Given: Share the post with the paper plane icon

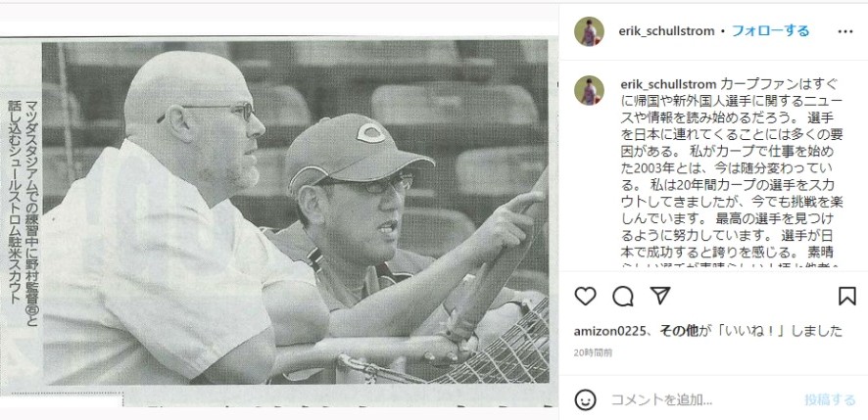Looking at the screenshot, I should tap(660, 296).
